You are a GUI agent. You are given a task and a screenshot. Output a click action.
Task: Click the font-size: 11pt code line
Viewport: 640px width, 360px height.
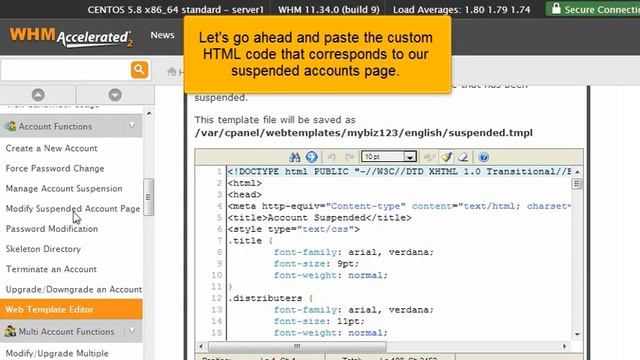pyautogui.click(x=319, y=321)
